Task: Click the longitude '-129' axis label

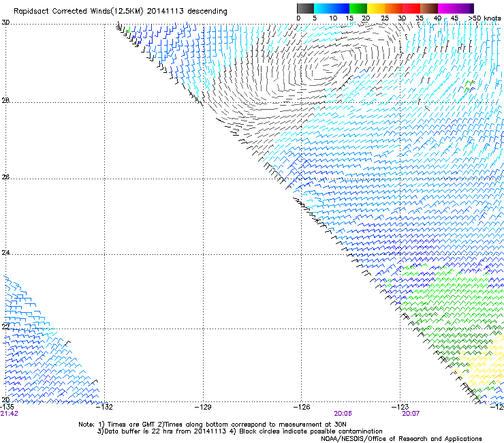Action: coord(203,407)
